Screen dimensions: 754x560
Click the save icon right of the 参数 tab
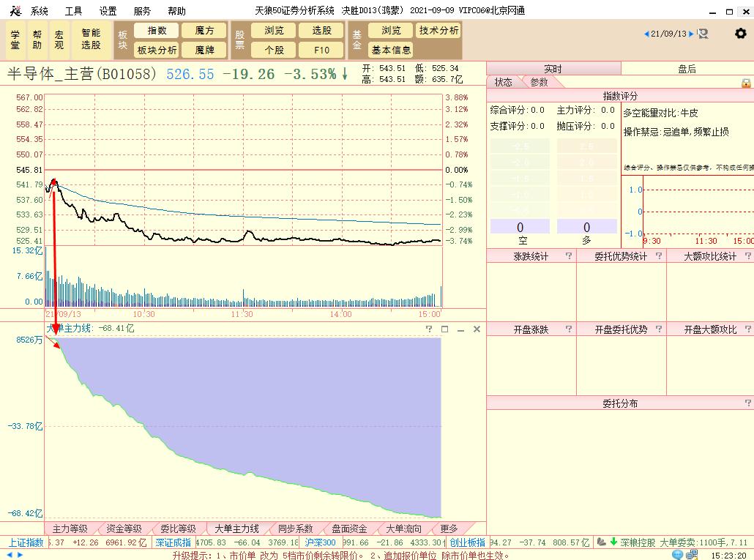[x=746, y=82]
